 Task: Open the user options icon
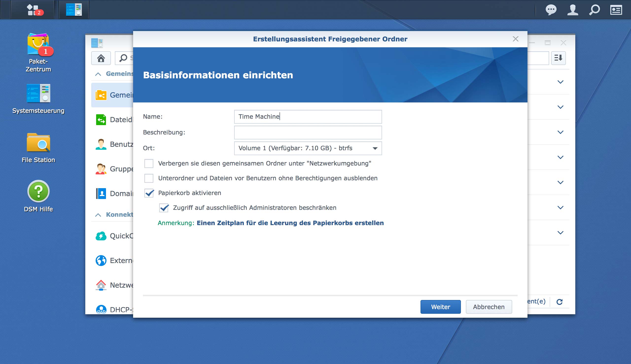point(572,10)
